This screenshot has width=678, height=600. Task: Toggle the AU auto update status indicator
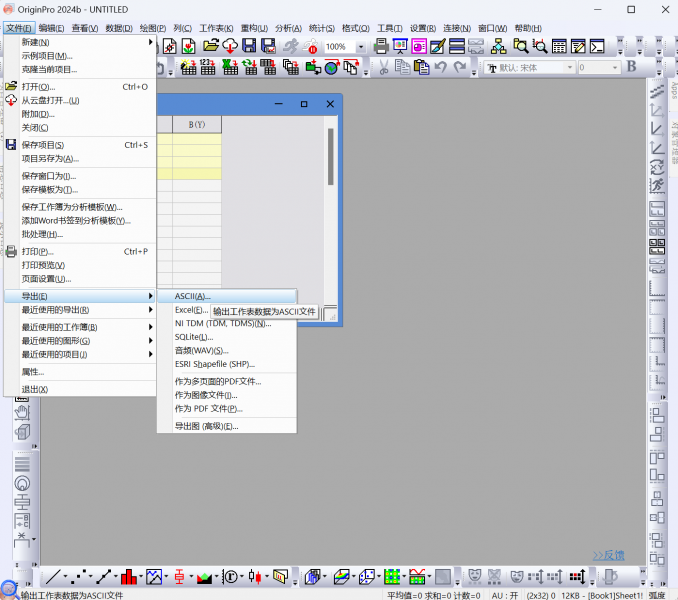505,595
